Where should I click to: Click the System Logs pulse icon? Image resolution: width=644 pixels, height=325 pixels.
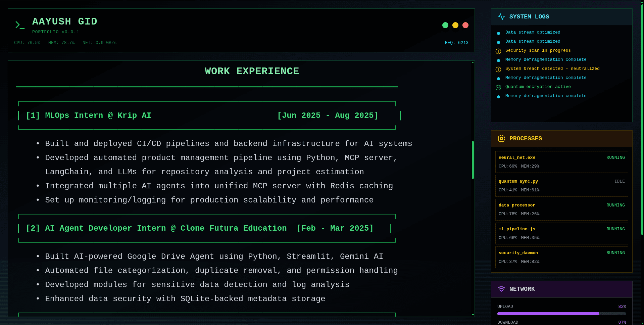pyautogui.click(x=501, y=17)
